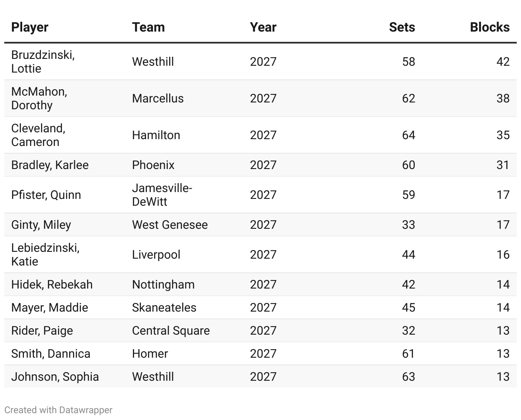Screen dimensions: 521x420
Task: Select the Pfister, Quinn player cell
Action: (46, 195)
